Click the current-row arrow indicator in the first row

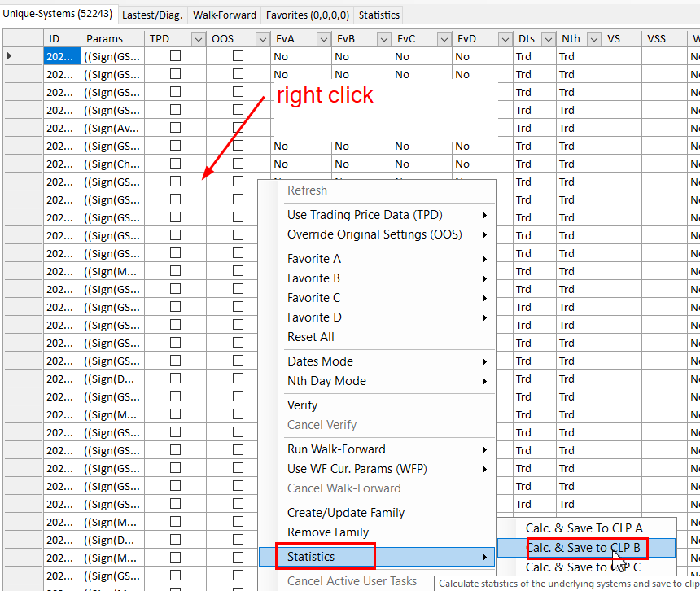click(x=10, y=56)
